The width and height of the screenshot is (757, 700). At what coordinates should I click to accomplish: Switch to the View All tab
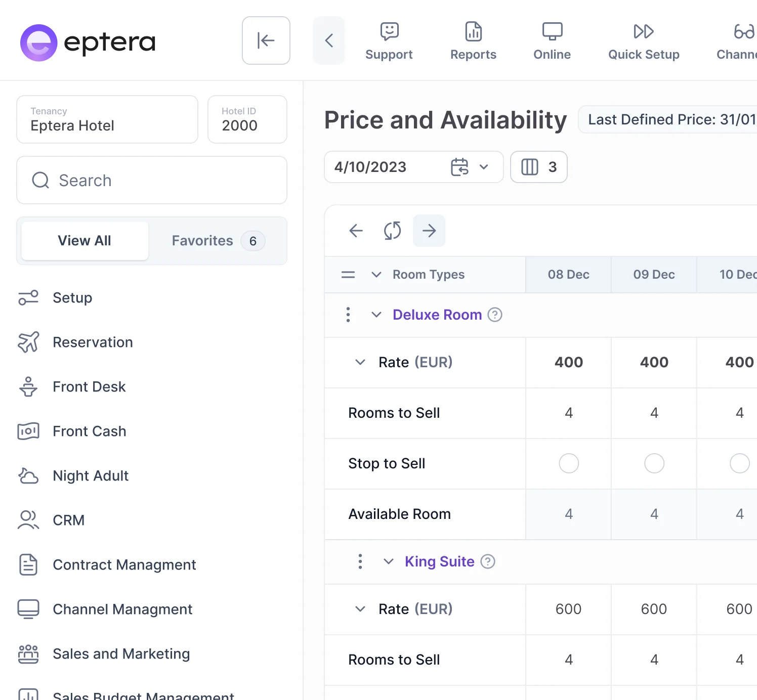pos(85,241)
